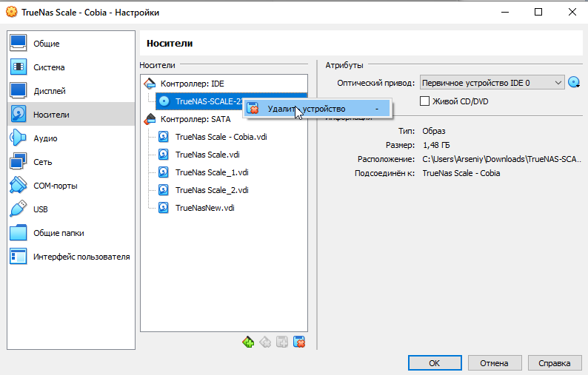Select TrueNas Scale_2.vdi disk
This screenshot has height=375, width=588.
(212, 190)
